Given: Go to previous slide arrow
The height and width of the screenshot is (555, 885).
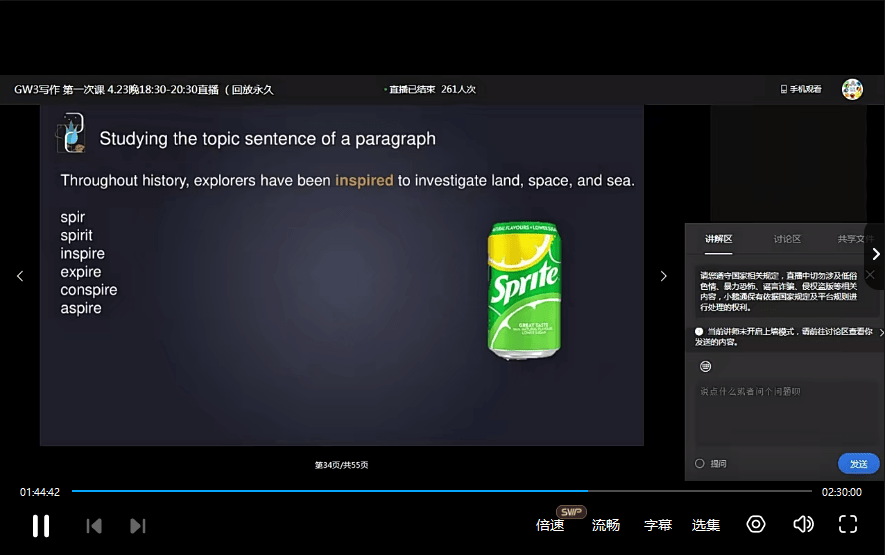Looking at the screenshot, I should click(20, 276).
